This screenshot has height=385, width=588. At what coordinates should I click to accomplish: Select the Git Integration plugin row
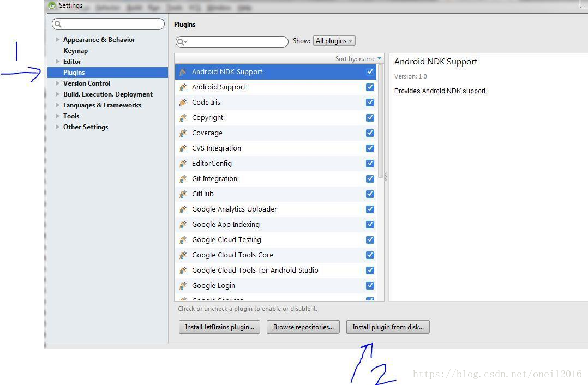pyautogui.click(x=275, y=179)
